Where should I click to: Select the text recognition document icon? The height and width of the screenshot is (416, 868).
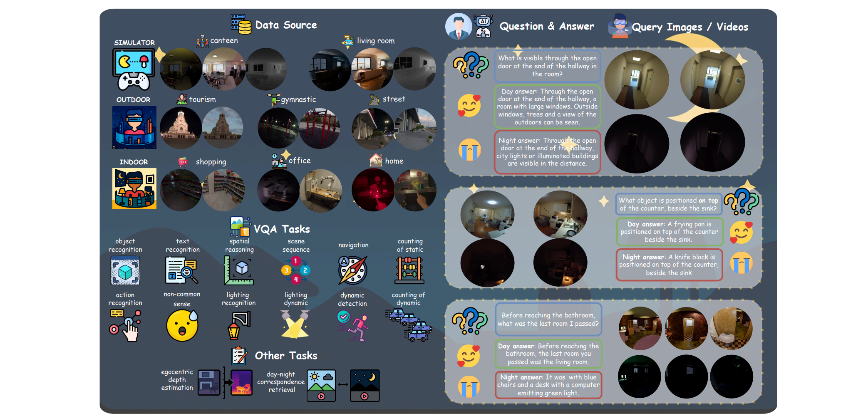click(x=181, y=270)
